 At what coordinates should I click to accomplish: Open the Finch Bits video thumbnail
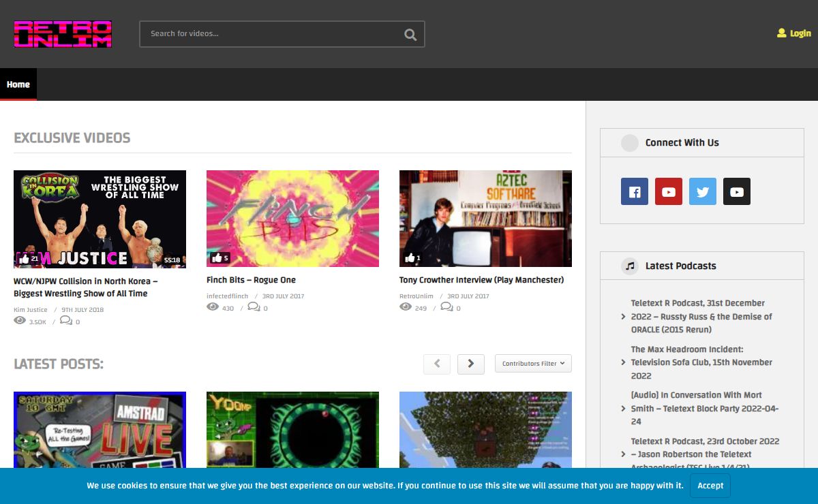[x=292, y=219]
